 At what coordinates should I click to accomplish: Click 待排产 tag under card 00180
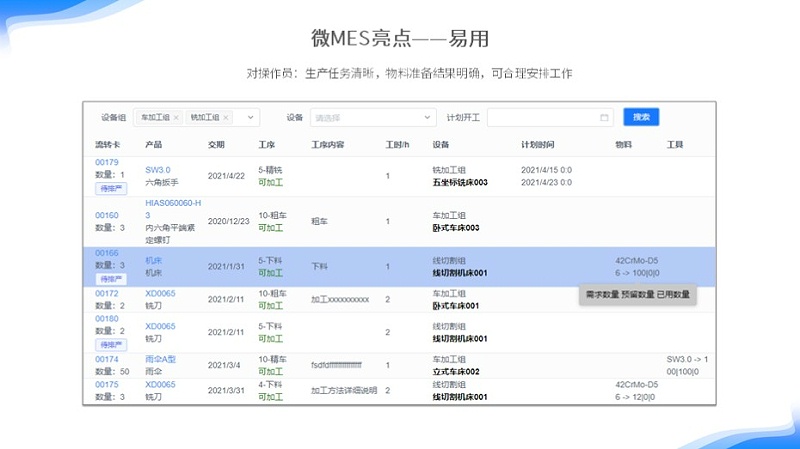111,344
